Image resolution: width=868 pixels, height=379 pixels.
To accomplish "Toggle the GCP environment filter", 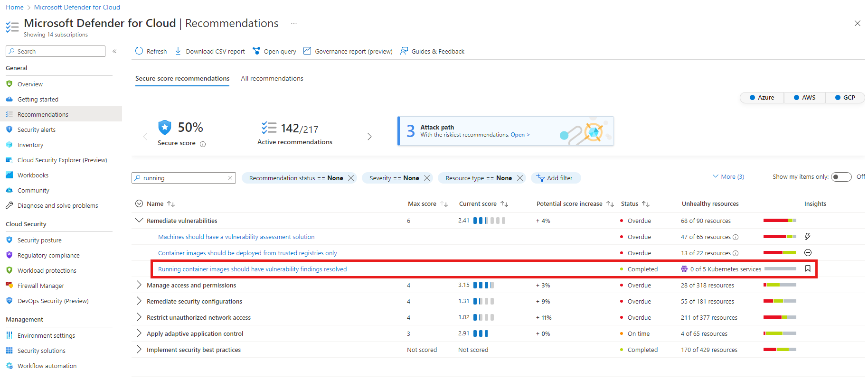I will 845,97.
